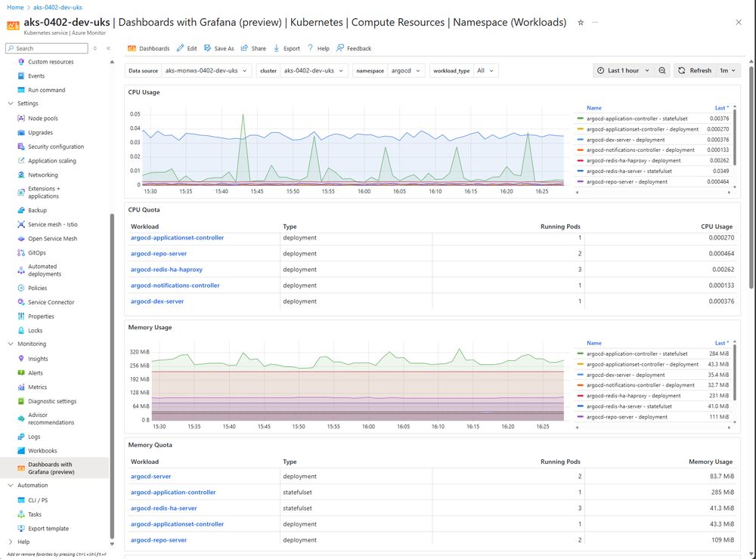
Task: Open the namespace argocd dropdown
Action: pyautogui.click(x=405, y=70)
